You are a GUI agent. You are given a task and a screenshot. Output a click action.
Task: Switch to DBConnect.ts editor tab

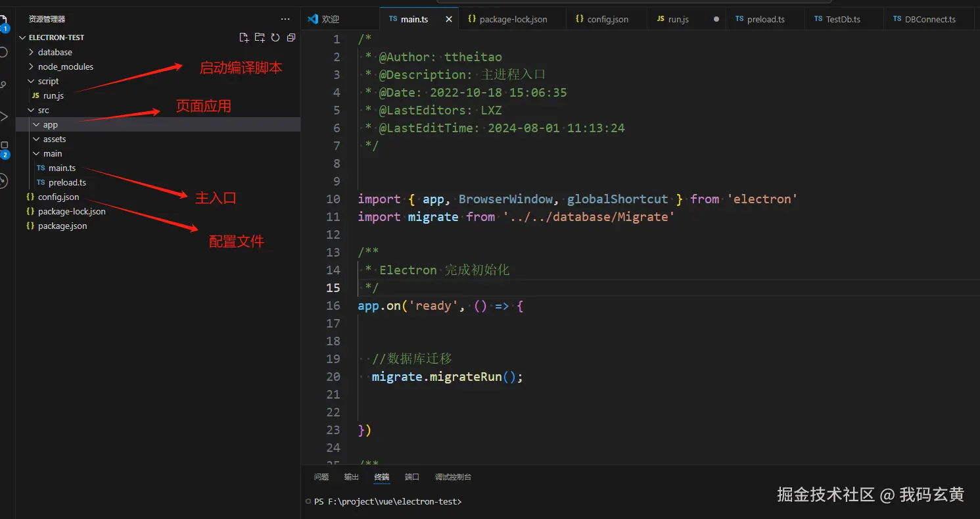(930, 19)
